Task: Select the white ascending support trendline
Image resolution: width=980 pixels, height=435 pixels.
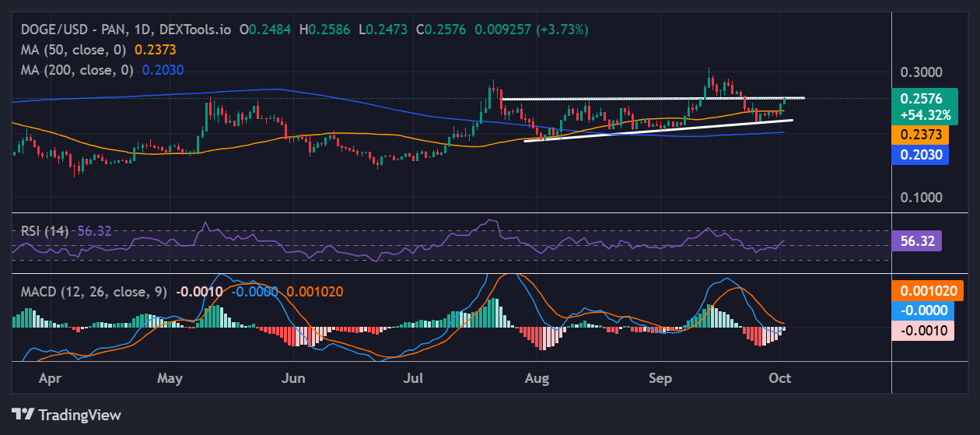Action: tap(661, 131)
